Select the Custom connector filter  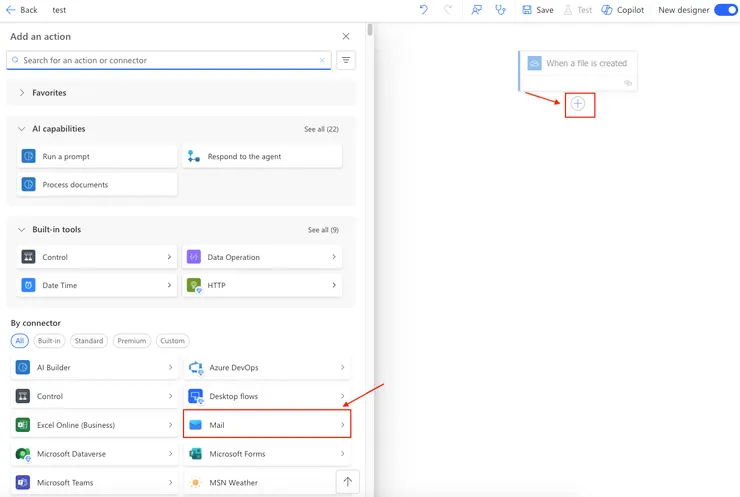[172, 341]
